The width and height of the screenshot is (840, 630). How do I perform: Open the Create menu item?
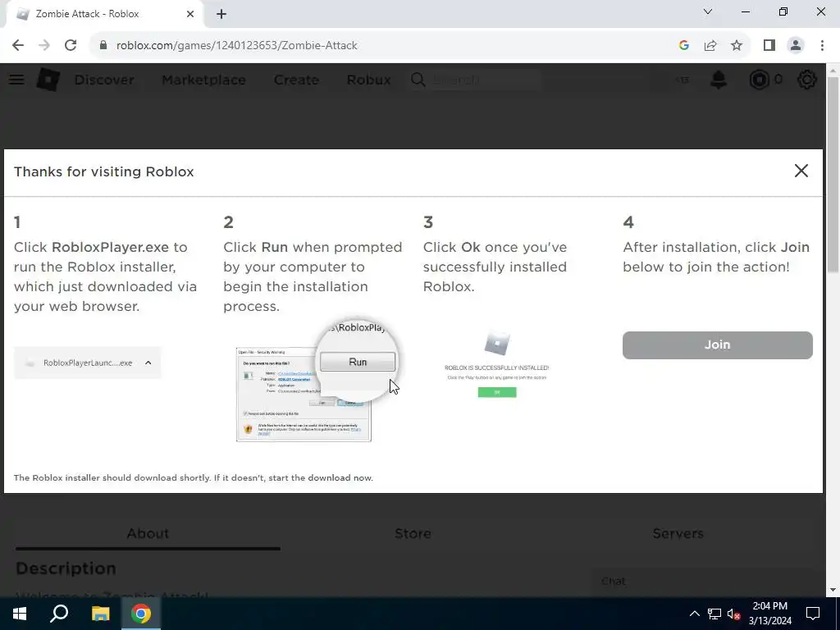click(296, 80)
